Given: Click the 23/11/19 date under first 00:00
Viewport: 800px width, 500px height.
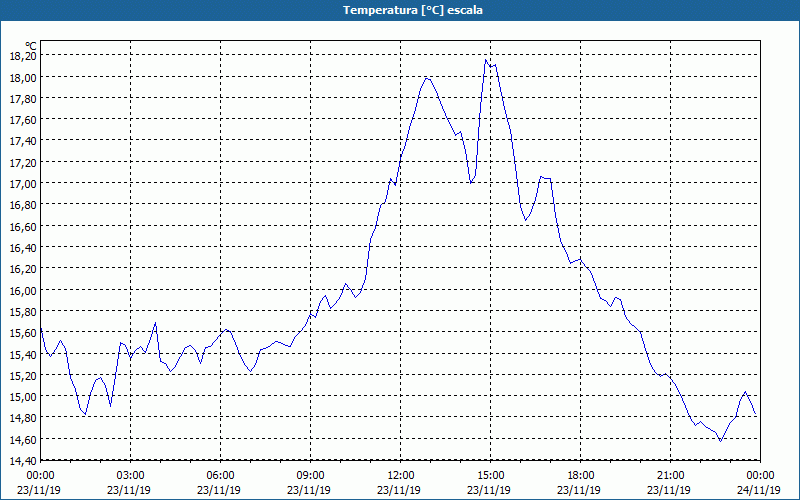Looking at the screenshot, I should [x=39, y=490].
